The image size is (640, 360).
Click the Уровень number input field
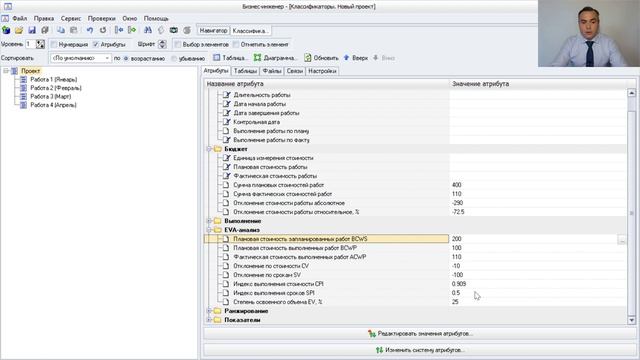tap(31, 44)
